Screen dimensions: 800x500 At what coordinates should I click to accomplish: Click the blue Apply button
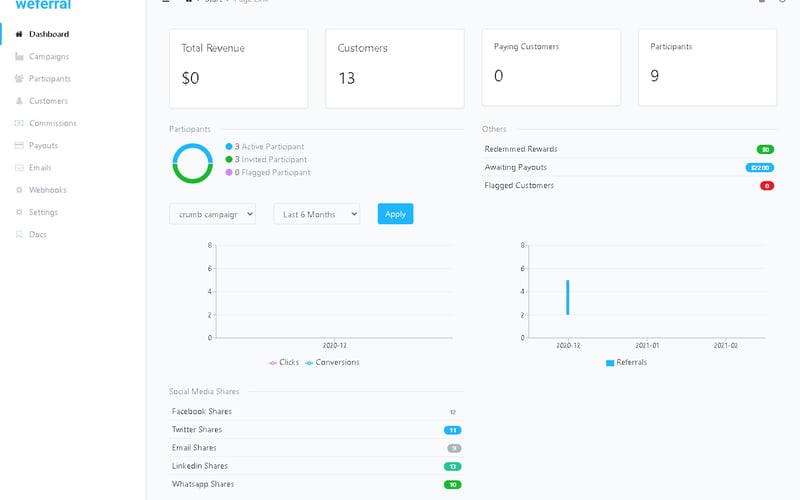pyautogui.click(x=395, y=214)
